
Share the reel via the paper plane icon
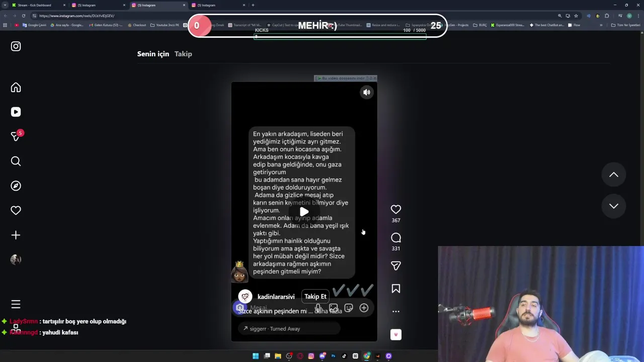coord(396,265)
